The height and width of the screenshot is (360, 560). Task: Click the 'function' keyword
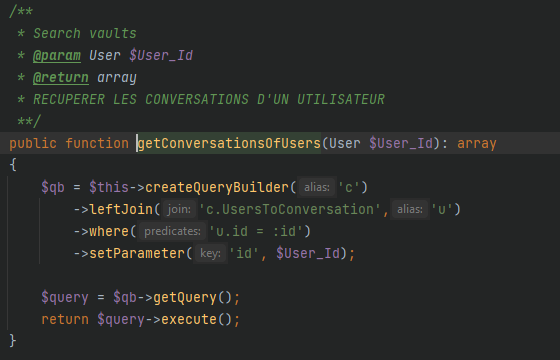(97, 144)
